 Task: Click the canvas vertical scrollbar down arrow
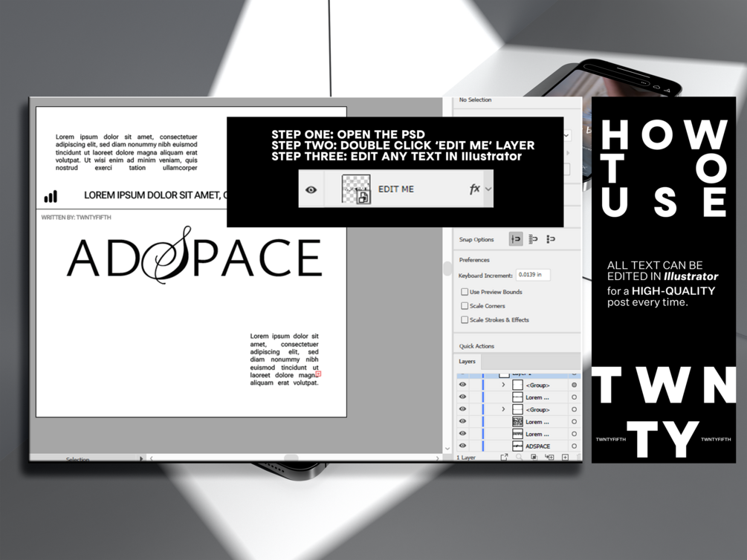[447, 449]
